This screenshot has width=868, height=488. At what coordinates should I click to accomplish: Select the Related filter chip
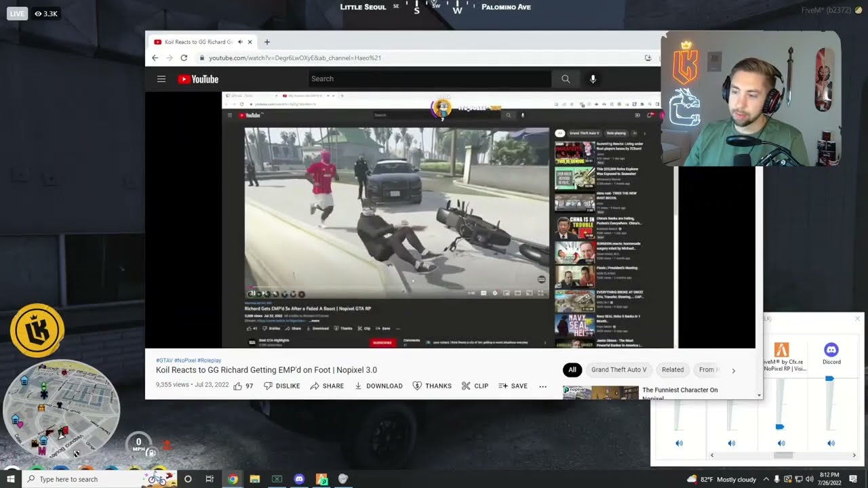coord(673,369)
